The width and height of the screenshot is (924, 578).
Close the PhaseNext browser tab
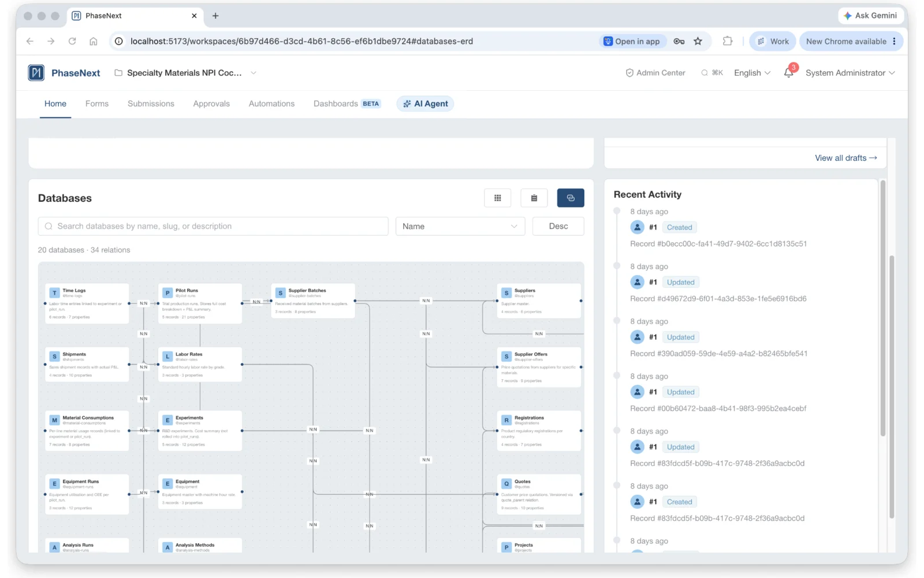[x=194, y=16]
